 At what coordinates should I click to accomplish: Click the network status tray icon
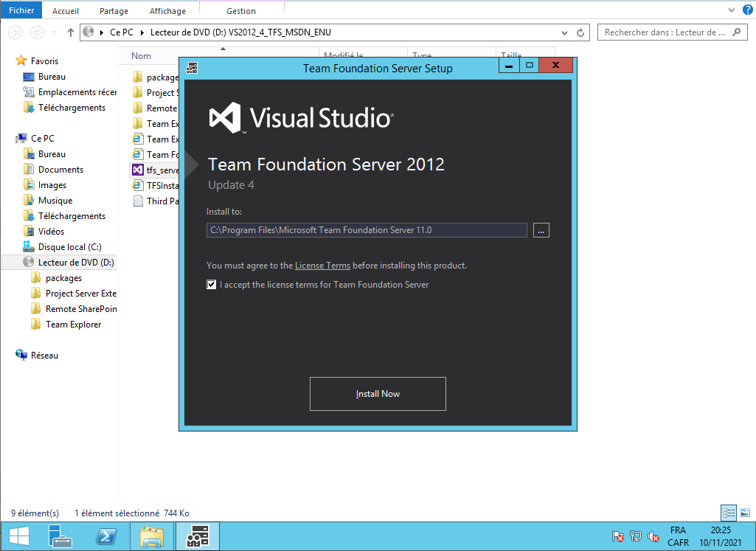pos(636,537)
